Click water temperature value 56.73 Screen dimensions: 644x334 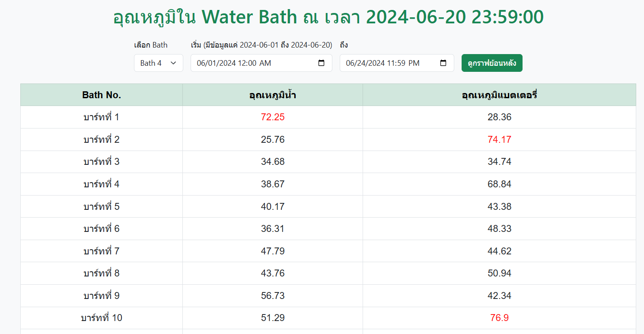[273, 296]
